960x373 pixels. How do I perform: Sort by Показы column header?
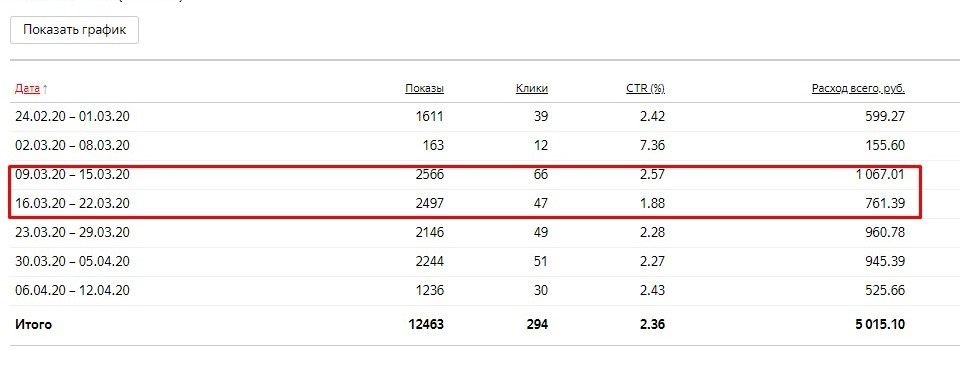click(x=424, y=89)
